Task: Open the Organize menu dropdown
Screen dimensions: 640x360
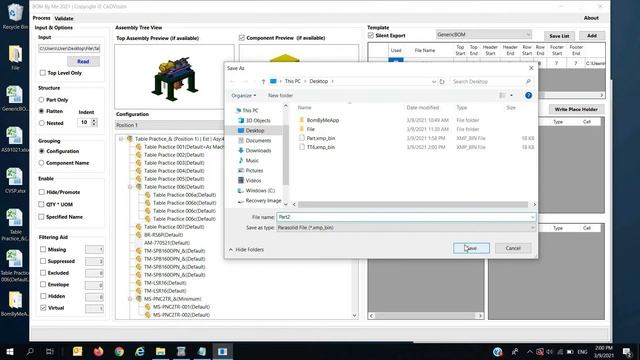Action: click(x=244, y=96)
